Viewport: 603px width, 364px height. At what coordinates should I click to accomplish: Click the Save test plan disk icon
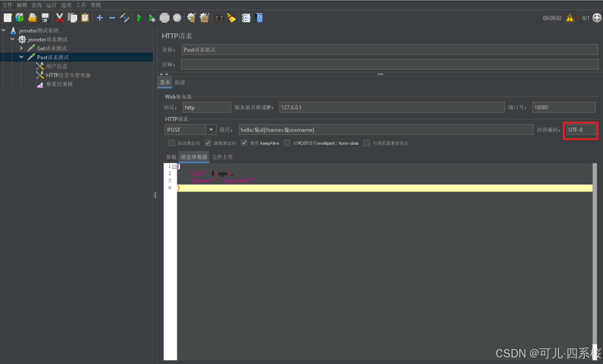pyautogui.click(x=45, y=18)
